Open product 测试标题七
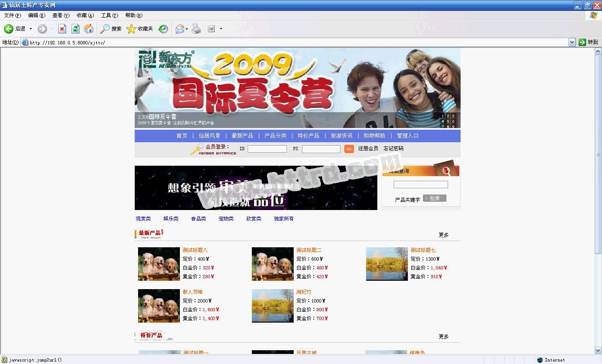This screenshot has width=602, height=364. 423,250
